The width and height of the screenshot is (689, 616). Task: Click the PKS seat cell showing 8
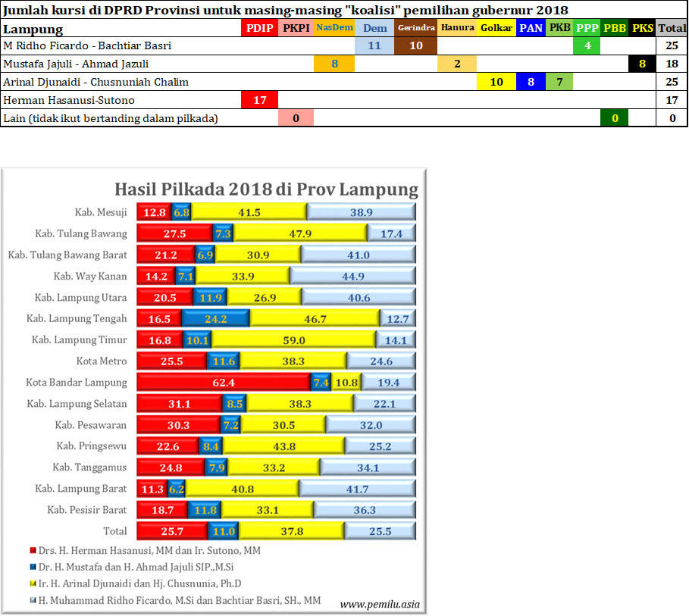642,64
